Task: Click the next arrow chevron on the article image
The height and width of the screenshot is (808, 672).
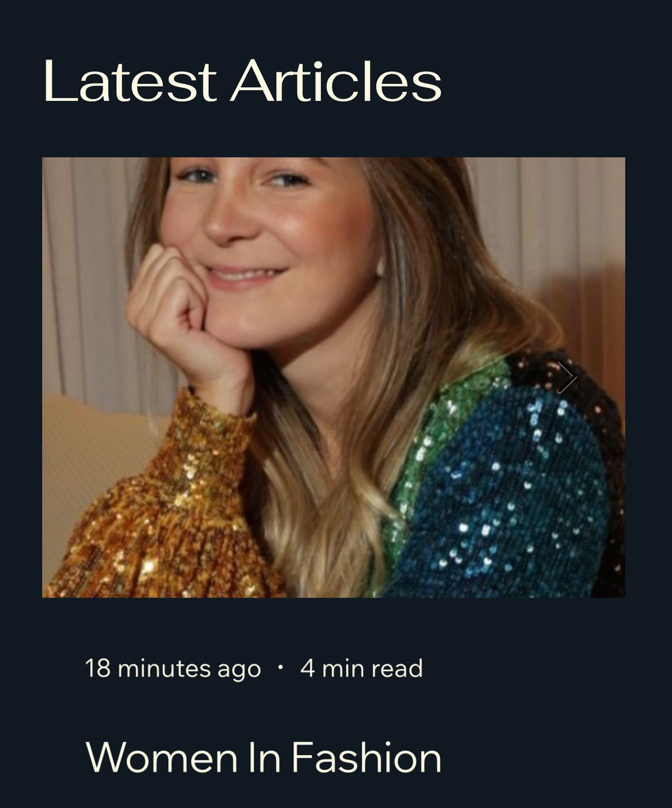Action: pyautogui.click(x=567, y=377)
